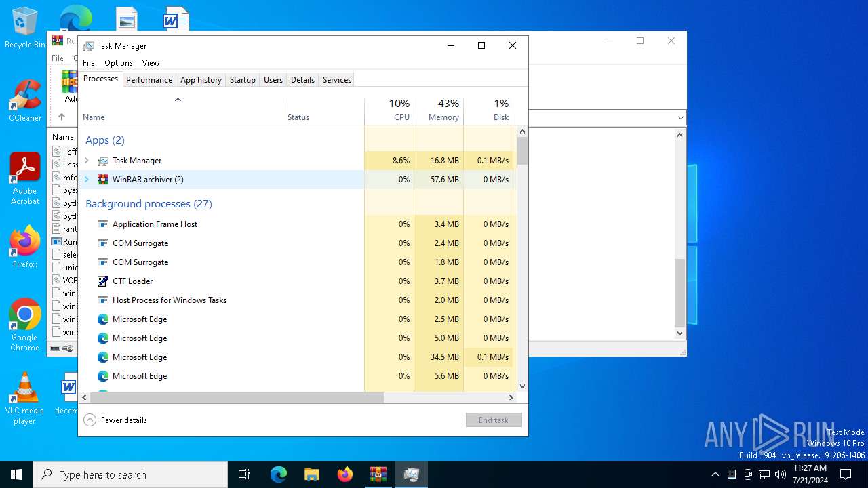Click the process list vertical scrollbar thumb
Image resolution: width=868 pixels, height=488 pixels.
pyautogui.click(x=522, y=150)
